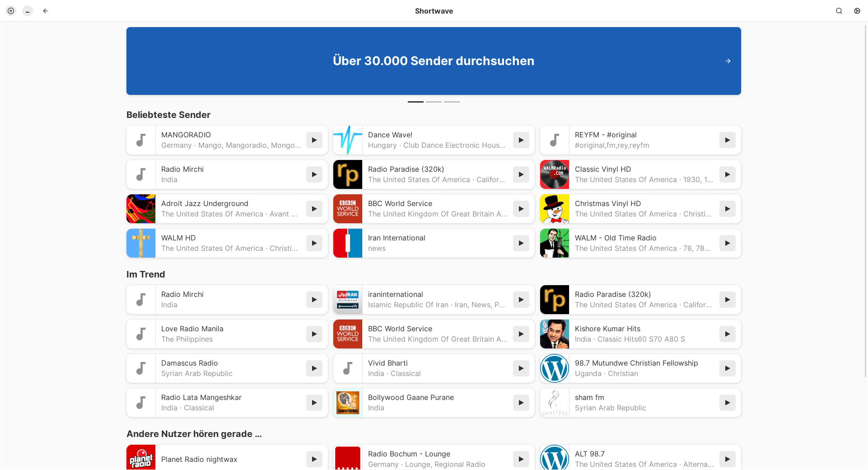Screen dimensions: 868x470
Task: Play Iran International station
Action: (521, 243)
